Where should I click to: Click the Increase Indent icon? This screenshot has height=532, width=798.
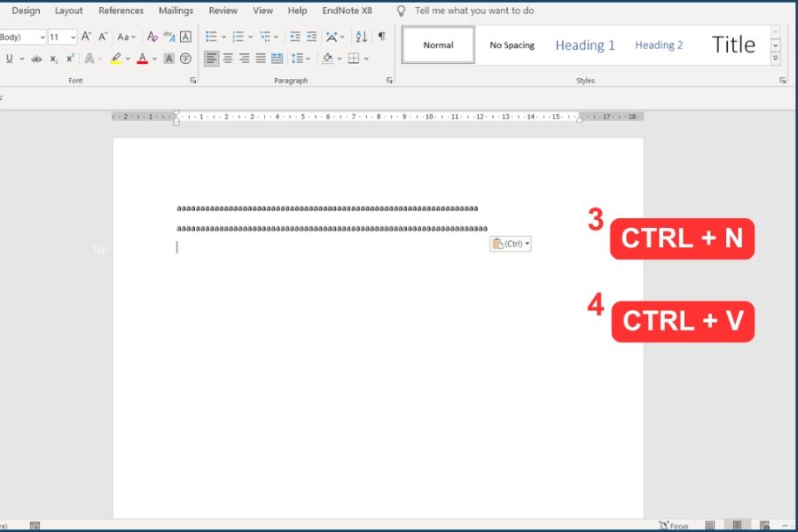(311, 36)
